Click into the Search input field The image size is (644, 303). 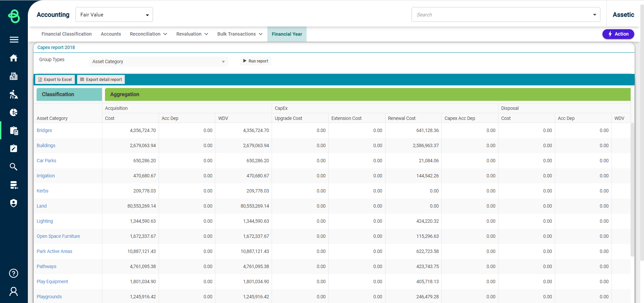(x=501, y=15)
